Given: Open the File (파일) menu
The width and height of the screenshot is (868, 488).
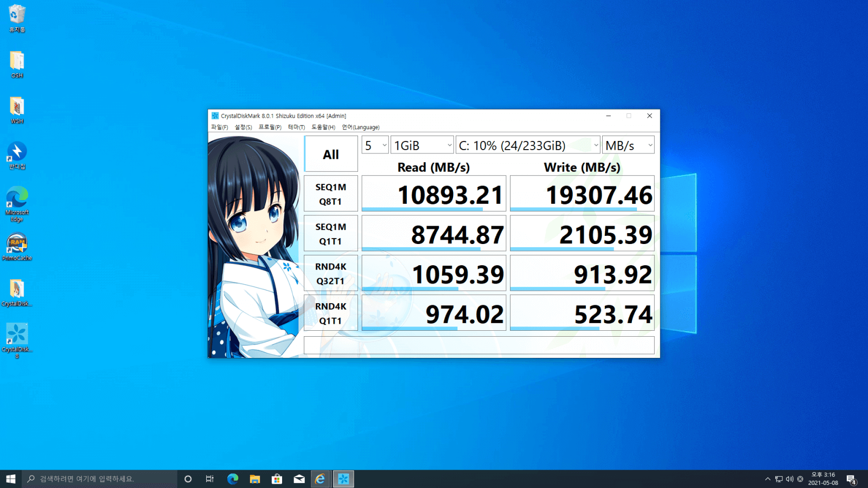Looking at the screenshot, I should point(220,127).
